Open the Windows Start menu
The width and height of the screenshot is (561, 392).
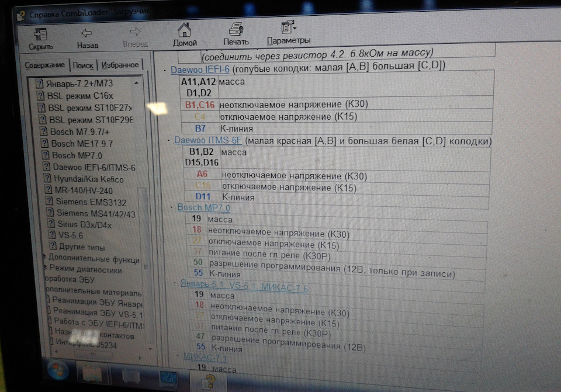pos(58,369)
